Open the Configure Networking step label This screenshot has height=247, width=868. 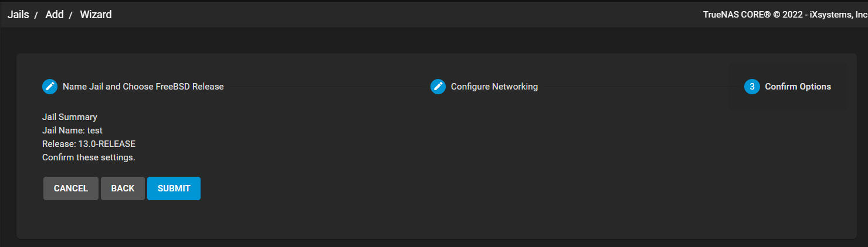click(494, 87)
